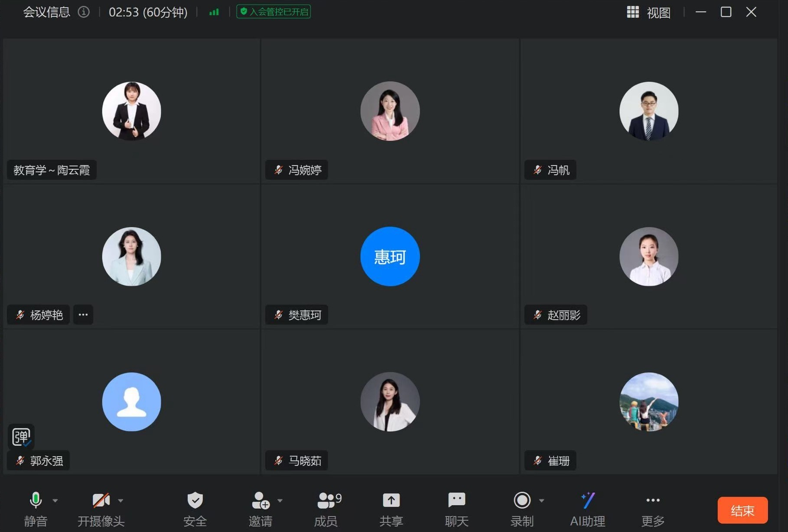This screenshot has width=788, height=532.
Task: Click the 共享 screen share icon
Action: [x=391, y=501]
